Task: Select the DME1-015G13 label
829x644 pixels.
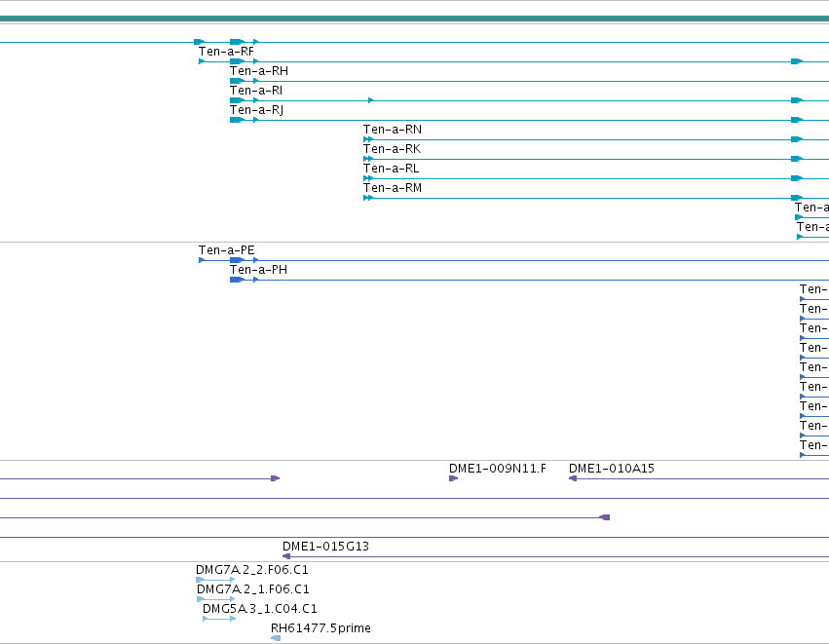Action: (x=325, y=547)
